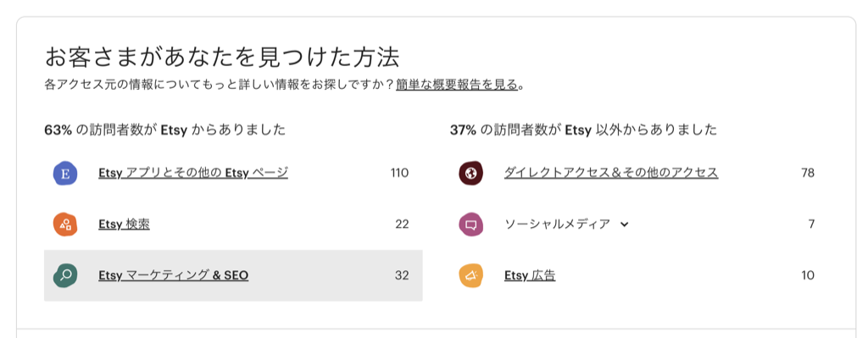Open 'Etsy アプリとその他の Etsy ページ' link
This screenshot has height=338, width=868.
pyautogui.click(x=193, y=173)
